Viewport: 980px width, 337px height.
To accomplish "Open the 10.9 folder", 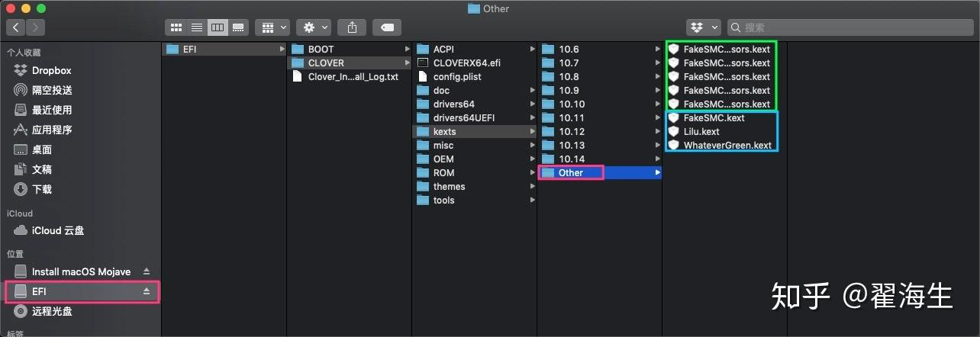I will 599,91.
